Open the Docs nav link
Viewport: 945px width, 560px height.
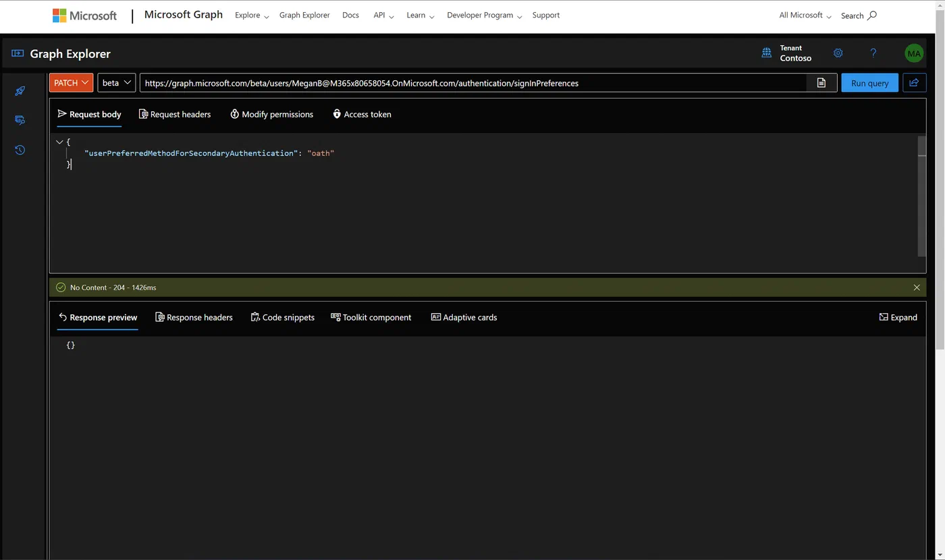tap(350, 15)
